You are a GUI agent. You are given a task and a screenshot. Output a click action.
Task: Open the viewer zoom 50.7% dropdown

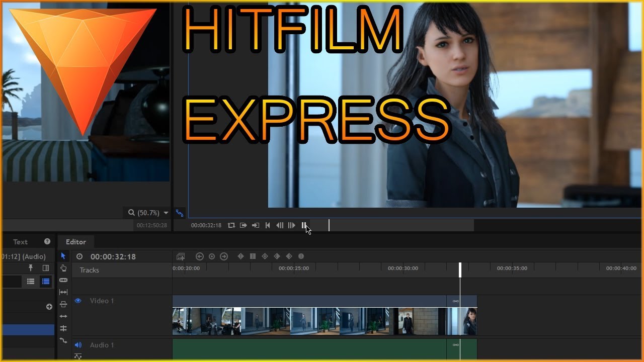tap(148, 213)
